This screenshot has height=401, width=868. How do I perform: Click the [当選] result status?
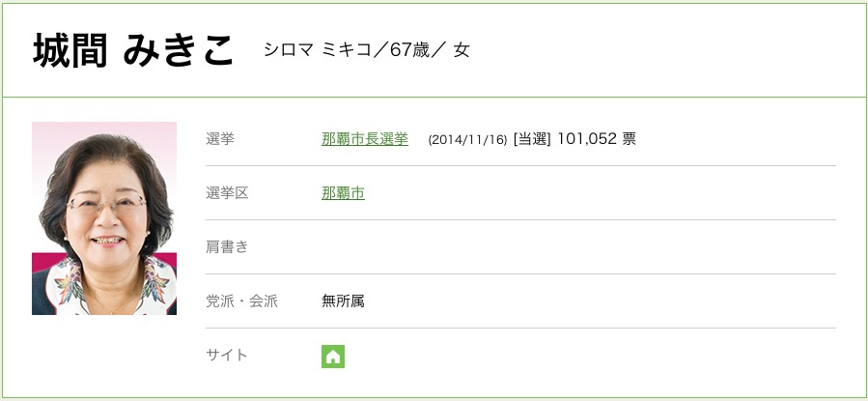(532, 139)
